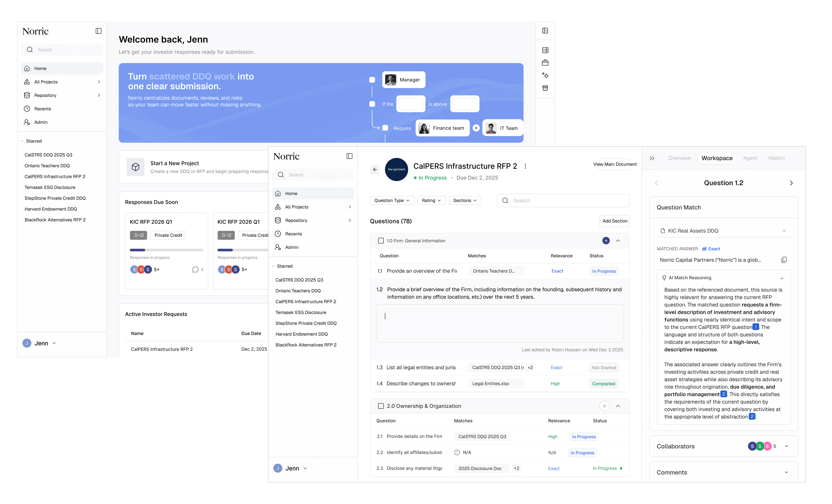This screenshot has height=504, width=832.
Task: Click the answer text box for question 1.2
Action: (x=500, y=323)
